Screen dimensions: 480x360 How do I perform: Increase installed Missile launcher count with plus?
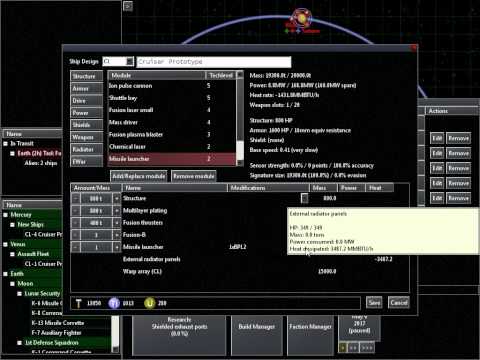coord(117,247)
